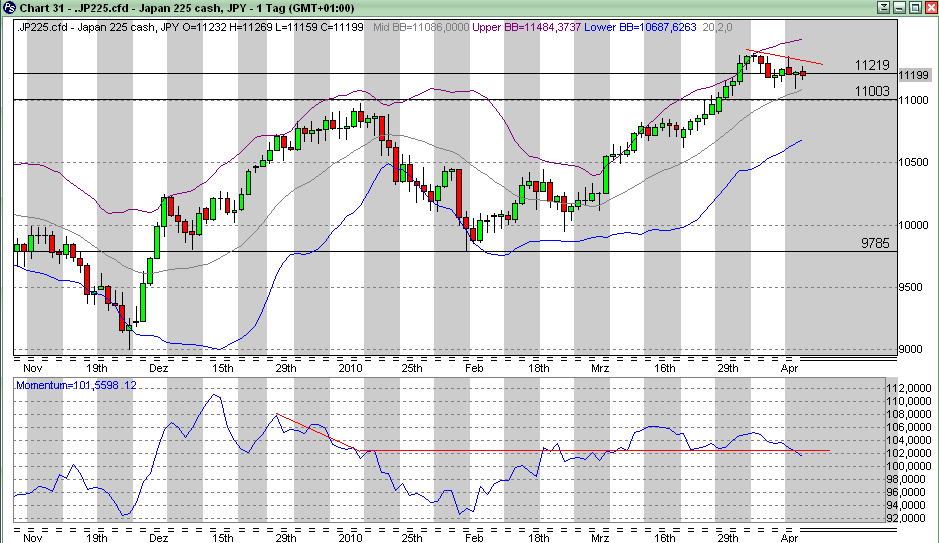Screen dimensions: 939x543
Task: Click the Bollinger parameters '20,2,0' label
Action: [717, 27]
